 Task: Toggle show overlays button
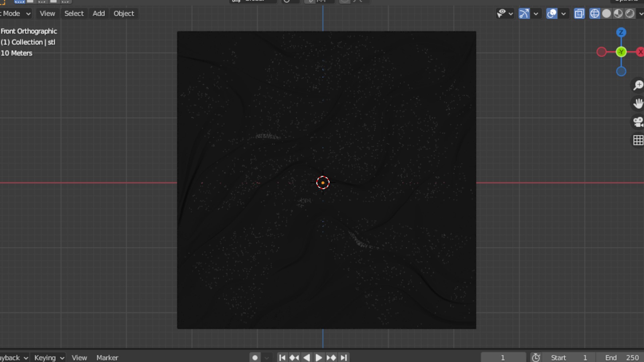(552, 14)
